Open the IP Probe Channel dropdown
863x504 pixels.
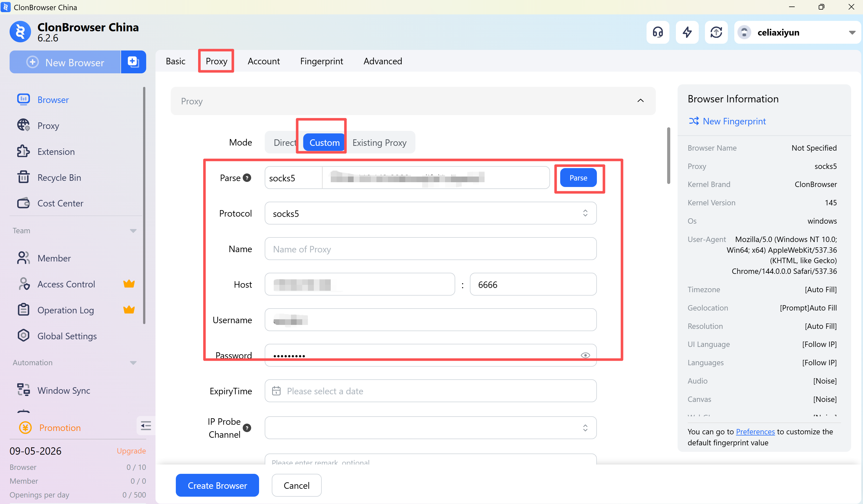pos(430,428)
